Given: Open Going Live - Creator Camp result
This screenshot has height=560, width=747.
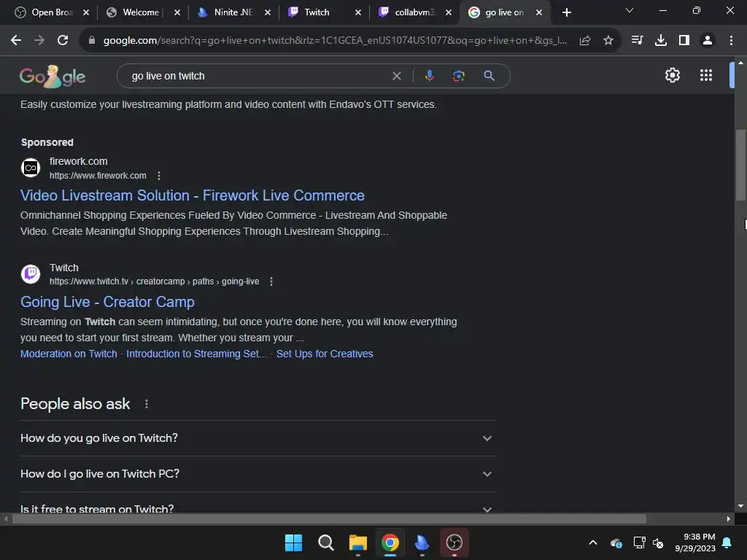Looking at the screenshot, I should (x=108, y=302).
